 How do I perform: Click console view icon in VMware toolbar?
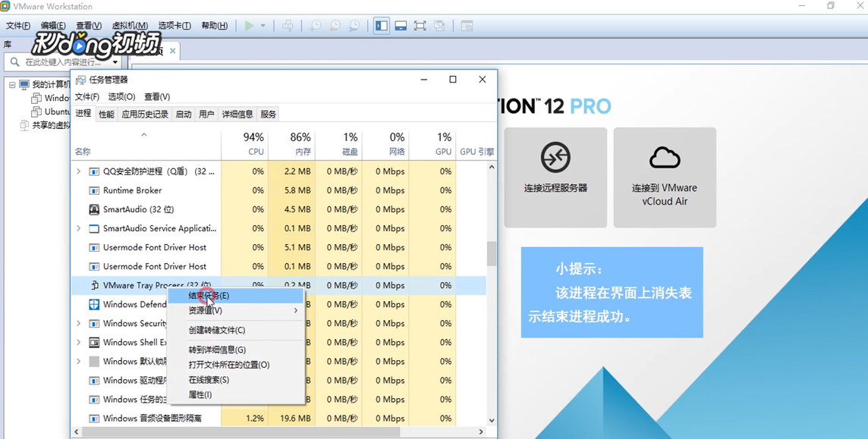point(467,26)
